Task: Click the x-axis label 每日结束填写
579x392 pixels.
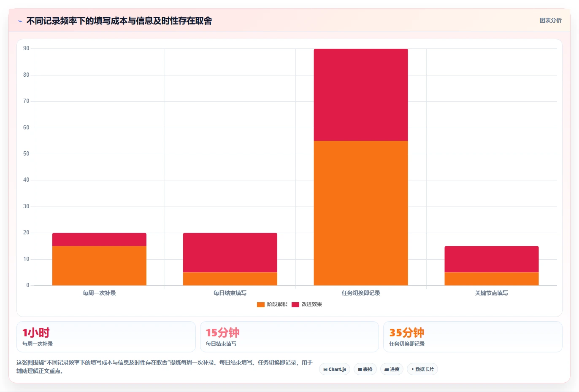Action: point(230,293)
